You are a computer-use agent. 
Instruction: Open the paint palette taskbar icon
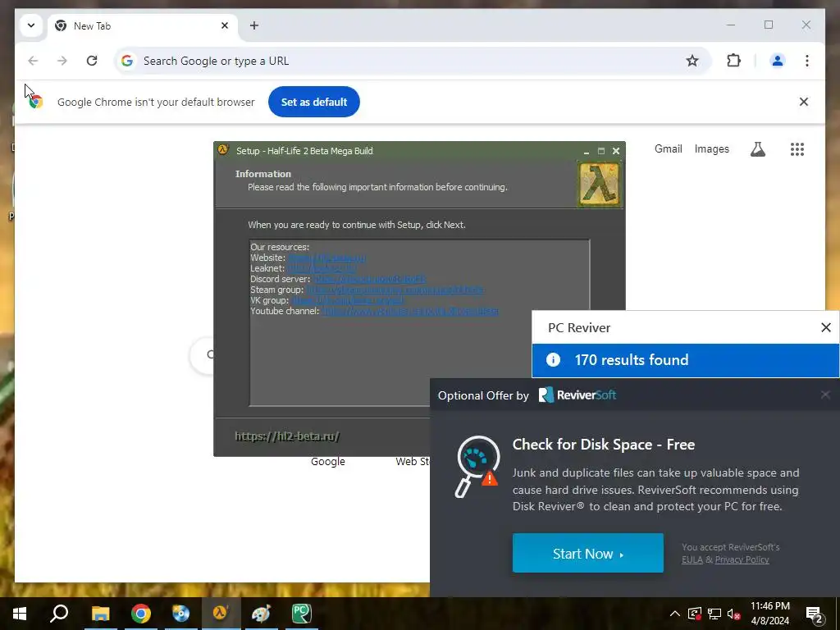coord(261,614)
